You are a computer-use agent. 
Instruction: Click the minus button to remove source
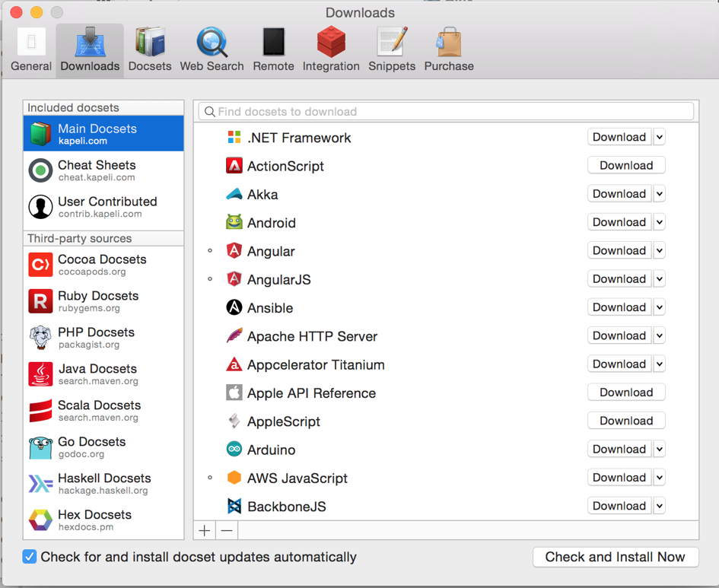point(227,531)
